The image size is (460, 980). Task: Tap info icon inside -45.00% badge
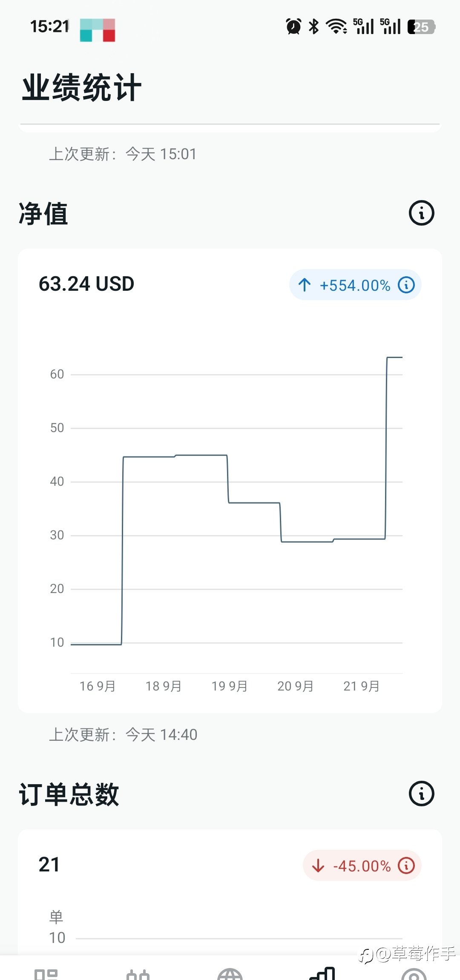[x=406, y=865]
